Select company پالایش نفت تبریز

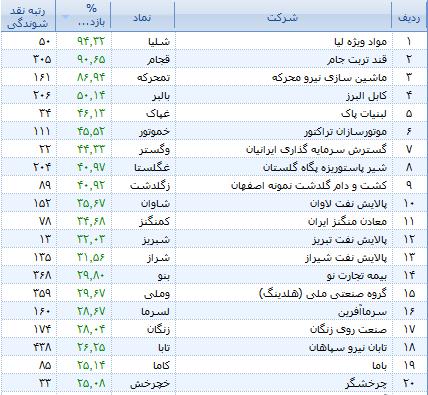click(x=350, y=240)
